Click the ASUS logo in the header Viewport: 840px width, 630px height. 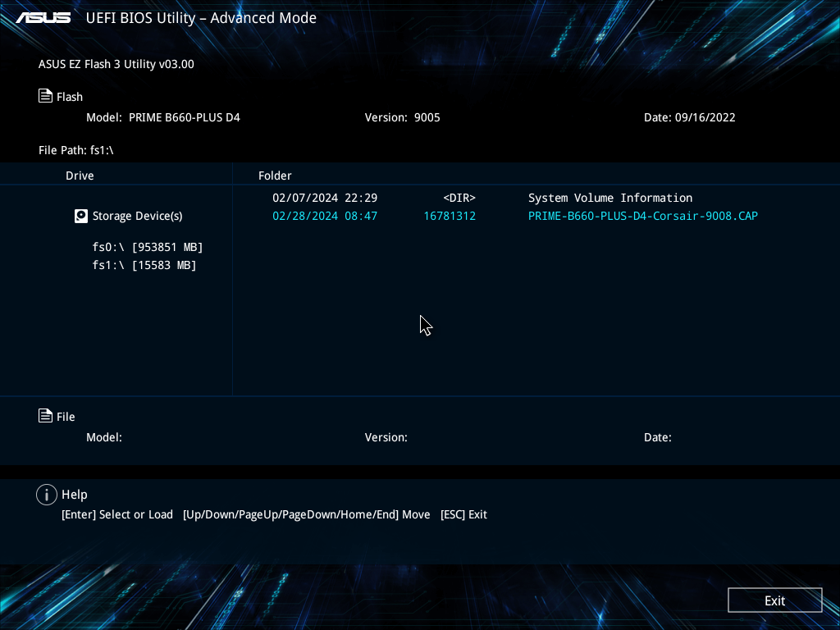(43, 18)
